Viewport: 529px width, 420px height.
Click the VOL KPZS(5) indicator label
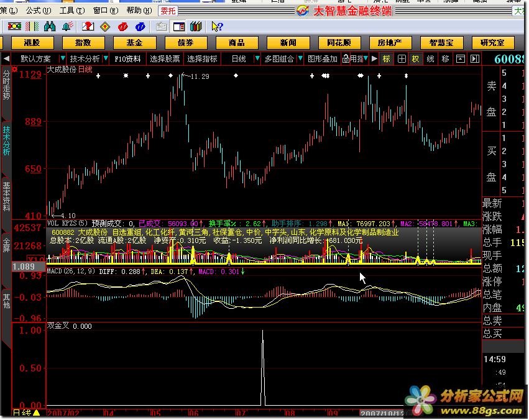(67, 223)
